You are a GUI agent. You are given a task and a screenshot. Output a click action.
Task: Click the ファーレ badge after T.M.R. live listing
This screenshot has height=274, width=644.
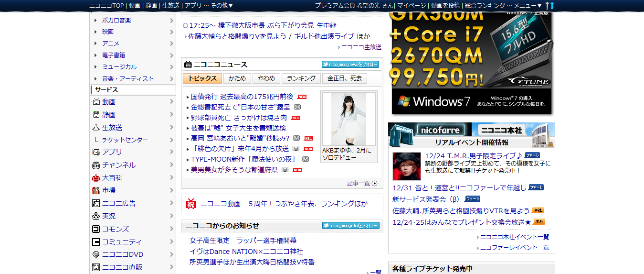(532, 155)
